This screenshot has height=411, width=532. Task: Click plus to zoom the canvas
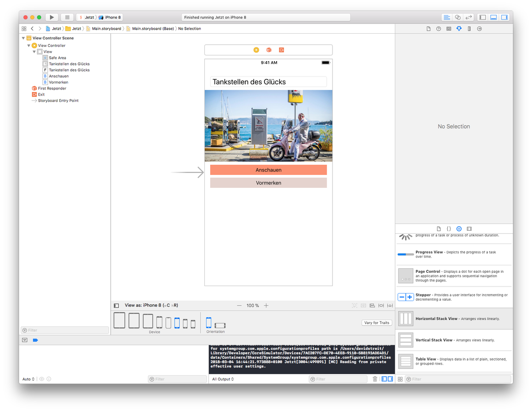pos(266,305)
